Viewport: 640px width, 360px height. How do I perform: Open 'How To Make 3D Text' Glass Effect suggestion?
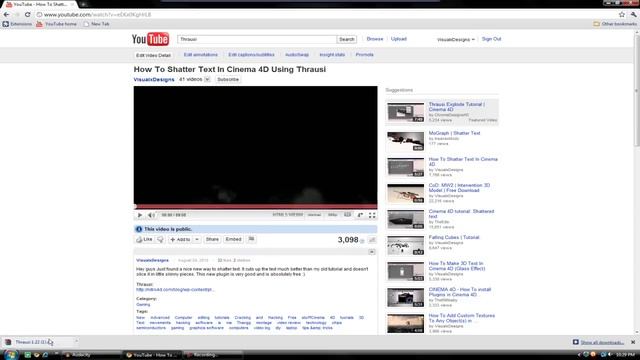click(457, 266)
